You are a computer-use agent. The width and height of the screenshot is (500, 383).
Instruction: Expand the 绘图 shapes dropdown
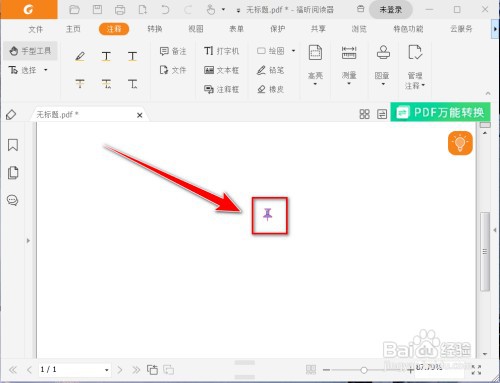point(293,51)
